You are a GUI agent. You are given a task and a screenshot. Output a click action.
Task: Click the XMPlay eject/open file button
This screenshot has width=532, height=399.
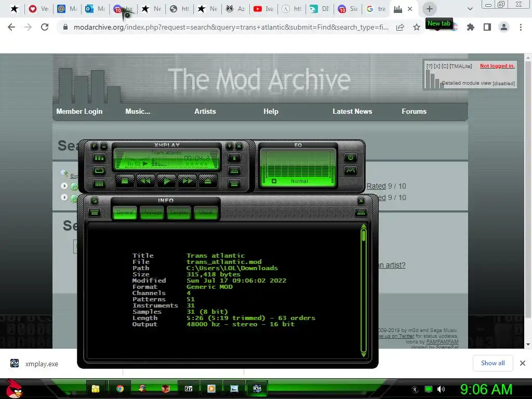[208, 181]
